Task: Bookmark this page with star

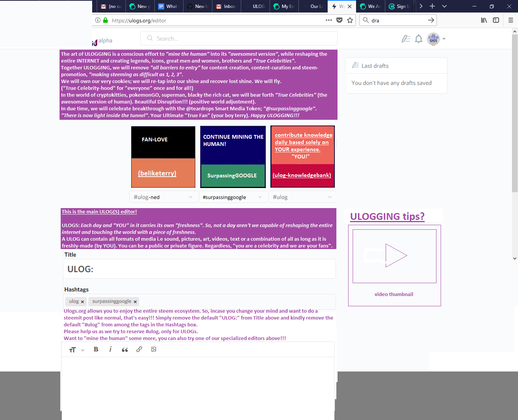Action: [350, 20]
